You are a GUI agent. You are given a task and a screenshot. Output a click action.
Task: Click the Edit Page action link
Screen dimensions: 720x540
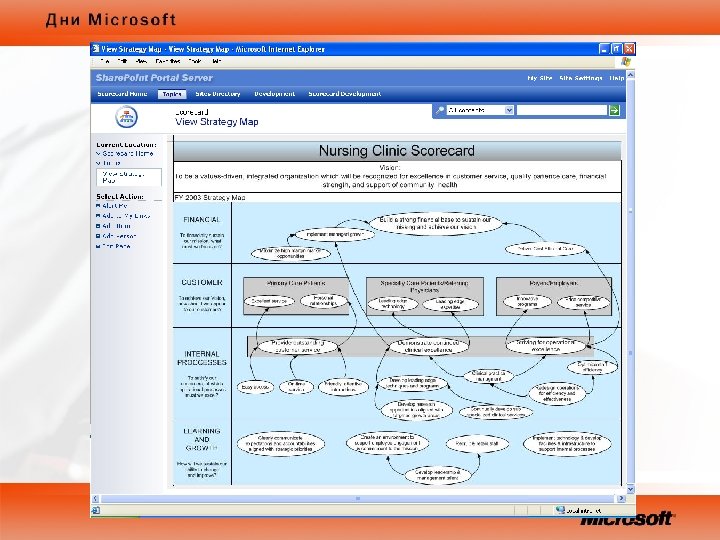pos(116,246)
